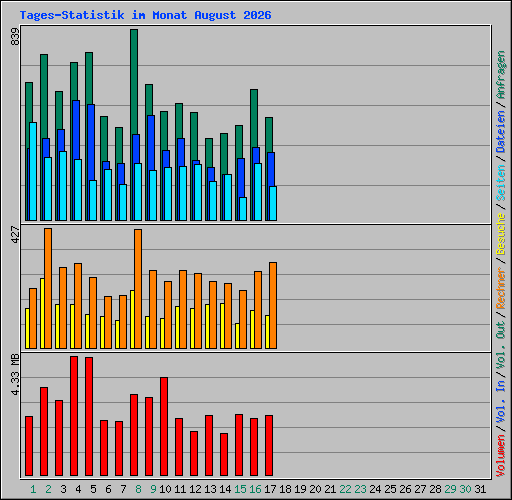
Task: Click the cyan Seiten bar for day 1
Action: tap(33, 171)
